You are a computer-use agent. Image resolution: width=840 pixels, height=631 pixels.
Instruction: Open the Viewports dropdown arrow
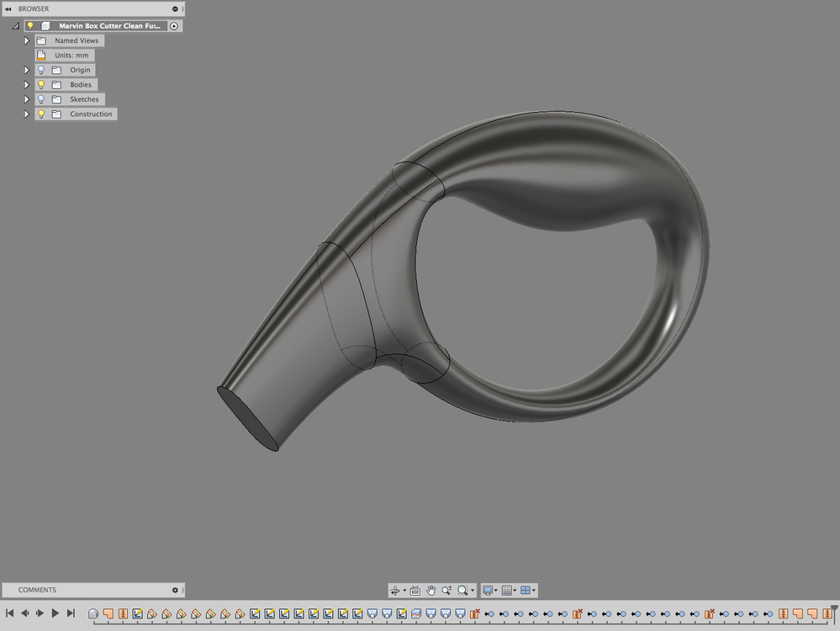[534, 591]
